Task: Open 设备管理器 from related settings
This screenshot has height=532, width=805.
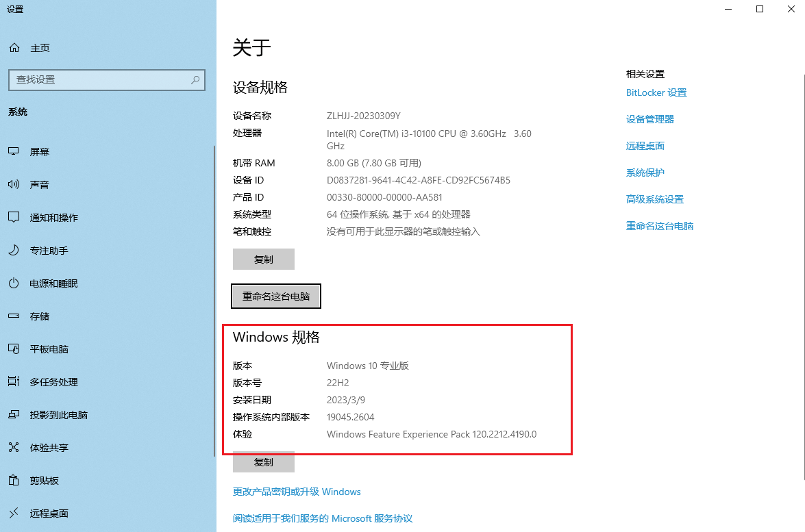Action: (649, 118)
